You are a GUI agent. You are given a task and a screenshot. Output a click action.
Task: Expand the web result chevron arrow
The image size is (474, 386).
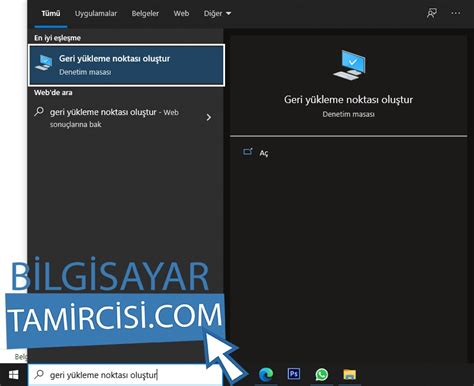click(209, 117)
